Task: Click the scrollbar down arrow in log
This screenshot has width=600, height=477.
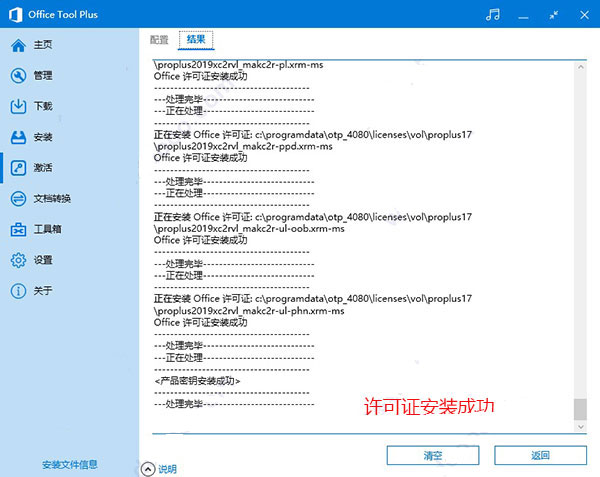Action: click(580, 427)
